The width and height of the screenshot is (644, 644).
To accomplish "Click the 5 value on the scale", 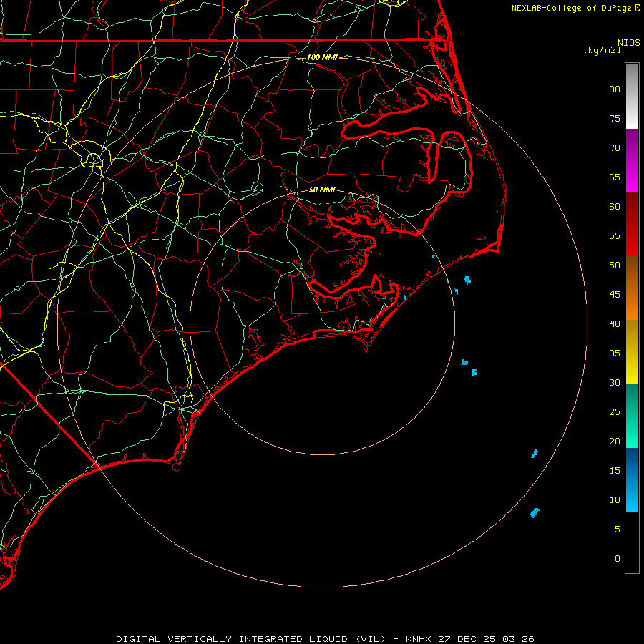I will [x=618, y=530].
